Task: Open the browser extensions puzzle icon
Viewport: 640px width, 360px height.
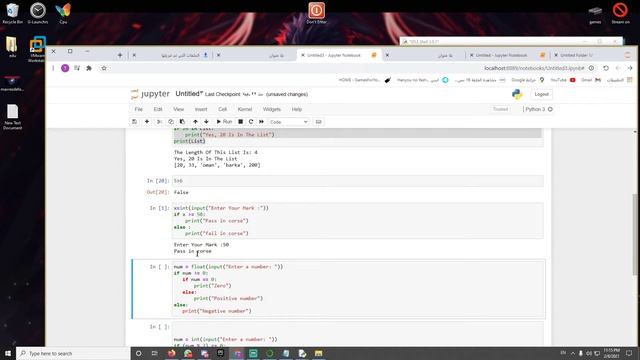Action: [x=89, y=68]
